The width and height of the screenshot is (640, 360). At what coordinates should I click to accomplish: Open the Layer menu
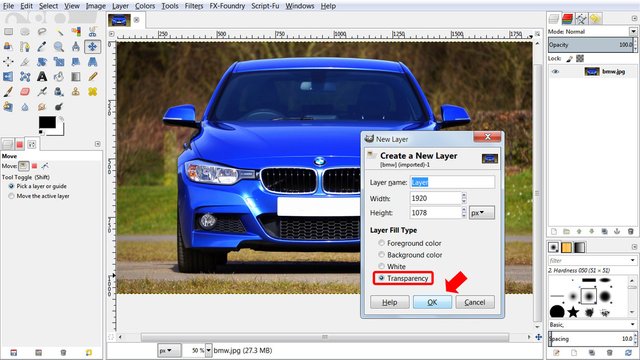(x=120, y=6)
